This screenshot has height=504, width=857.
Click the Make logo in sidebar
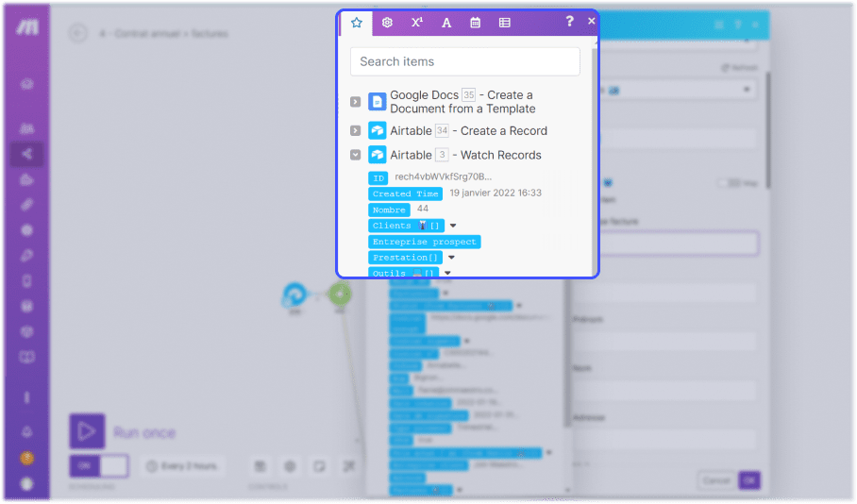26,27
